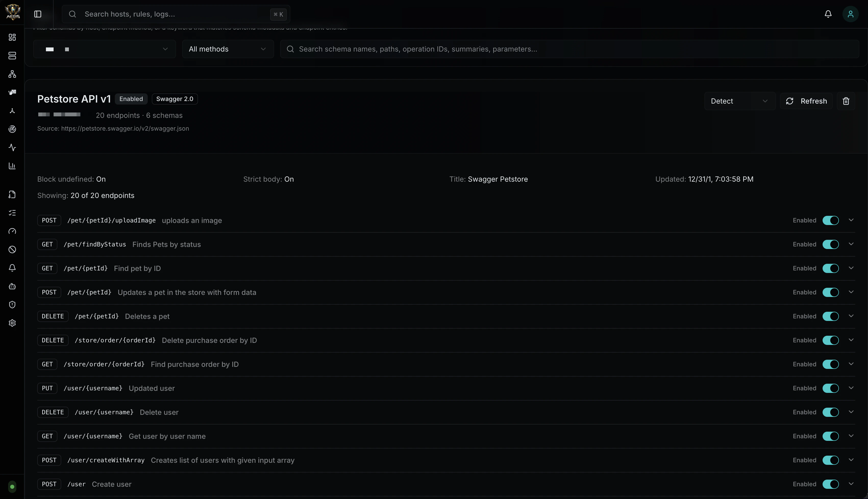The image size is (868, 499).
Task: Open the All methods dropdown
Action: point(228,49)
